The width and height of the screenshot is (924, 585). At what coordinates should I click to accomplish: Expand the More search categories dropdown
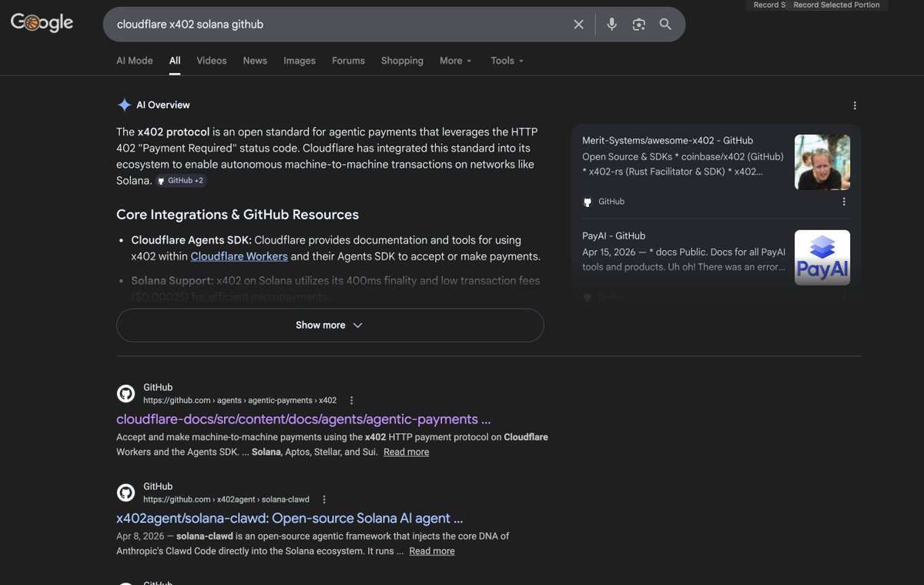(456, 61)
